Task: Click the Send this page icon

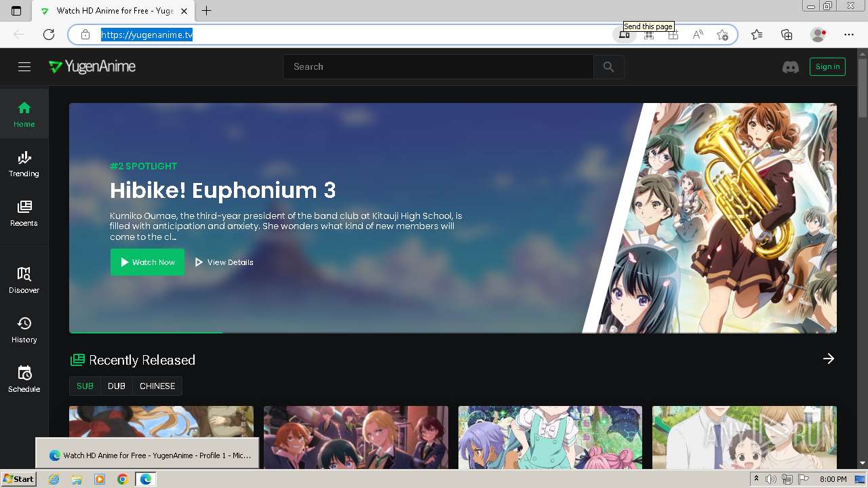Action: click(624, 35)
